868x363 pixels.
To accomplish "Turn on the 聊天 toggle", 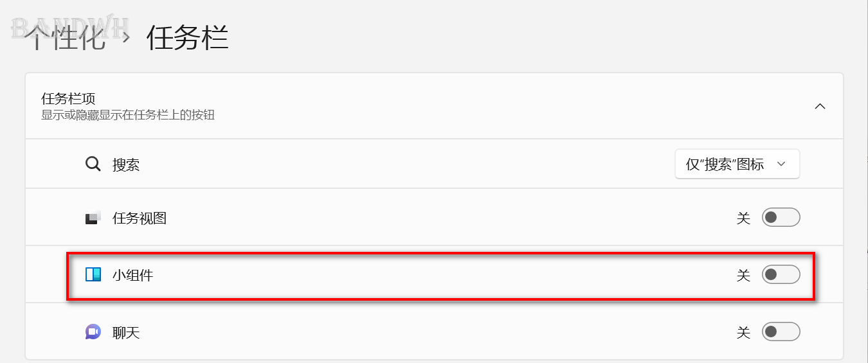I will coord(781,332).
